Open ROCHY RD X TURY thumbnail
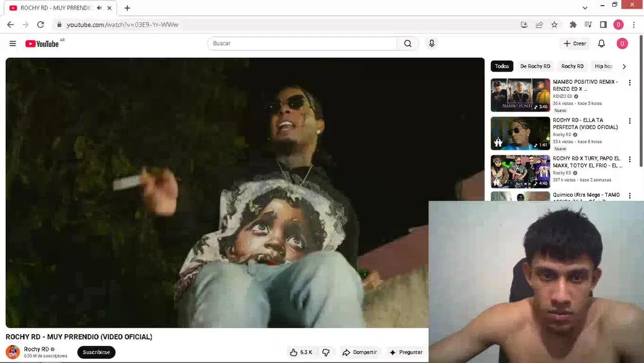This screenshot has height=363, width=644. coord(521,171)
